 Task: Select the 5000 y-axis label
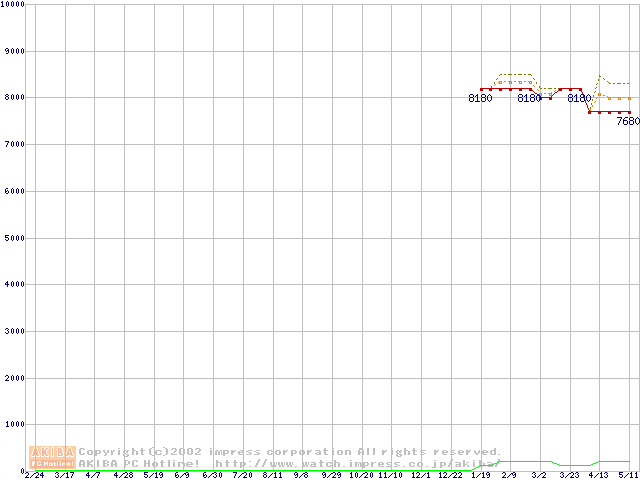14,238
